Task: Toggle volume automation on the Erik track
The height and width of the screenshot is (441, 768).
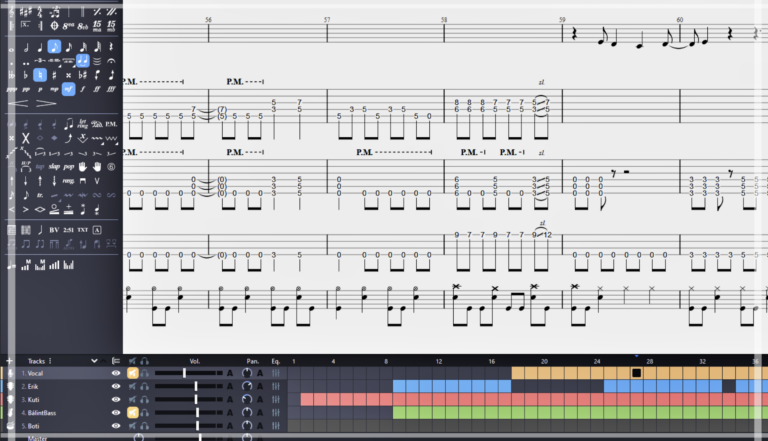Action: click(x=229, y=386)
